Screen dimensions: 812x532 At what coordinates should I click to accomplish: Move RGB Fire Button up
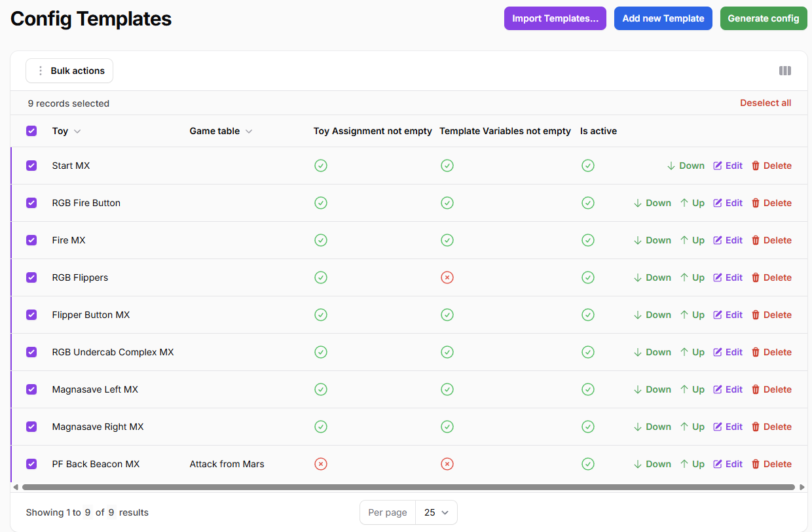(692, 203)
